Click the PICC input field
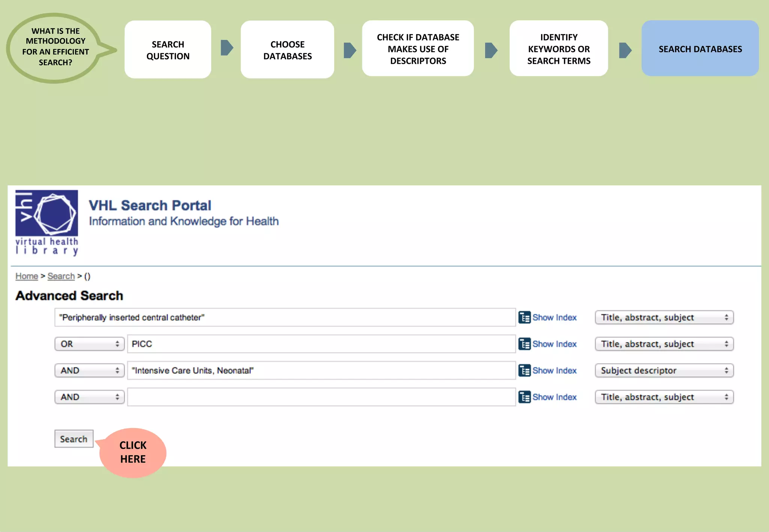The width and height of the screenshot is (769, 532). click(321, 344)
